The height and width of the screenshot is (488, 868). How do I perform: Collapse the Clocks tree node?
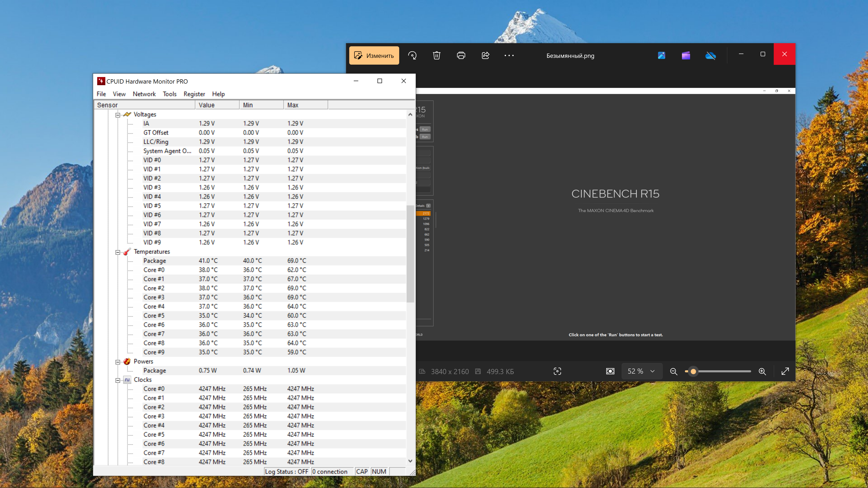pyautogui.click(x=118, y=380)
